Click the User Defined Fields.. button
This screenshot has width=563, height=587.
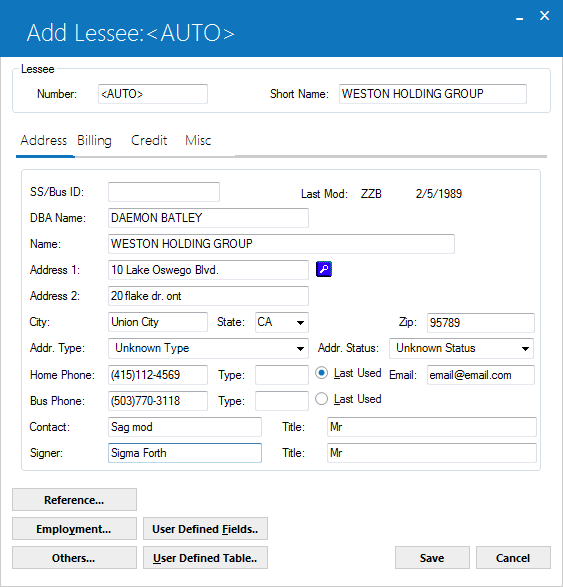(205, 529)
